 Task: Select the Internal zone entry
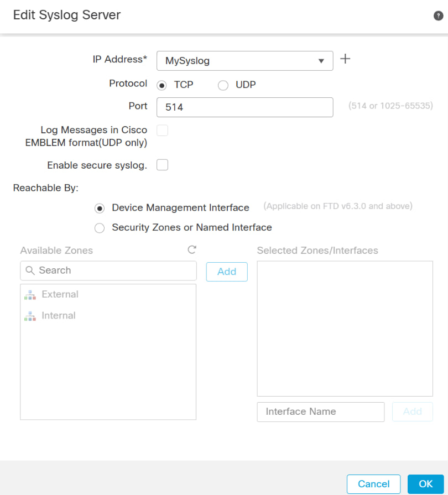[58, 315]
